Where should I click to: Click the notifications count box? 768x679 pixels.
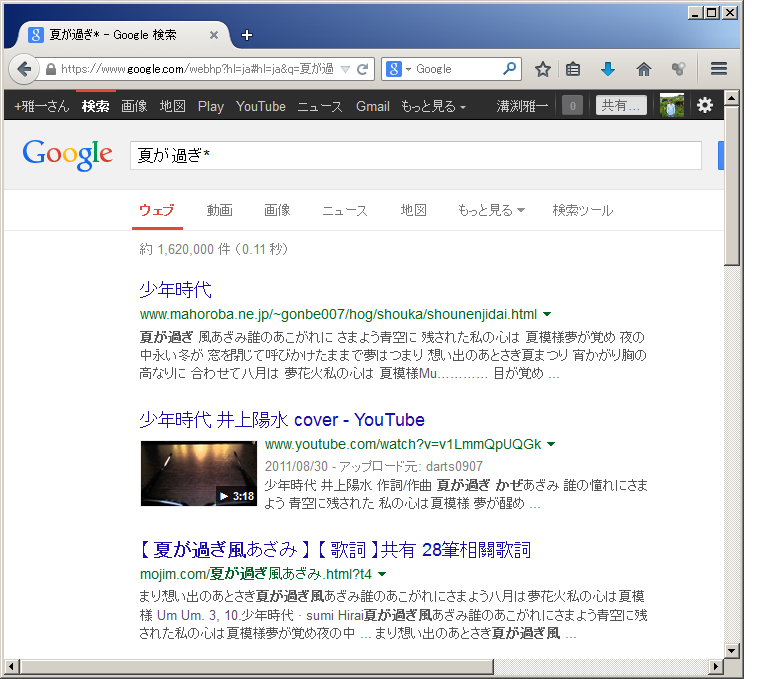tap(572, 105)
